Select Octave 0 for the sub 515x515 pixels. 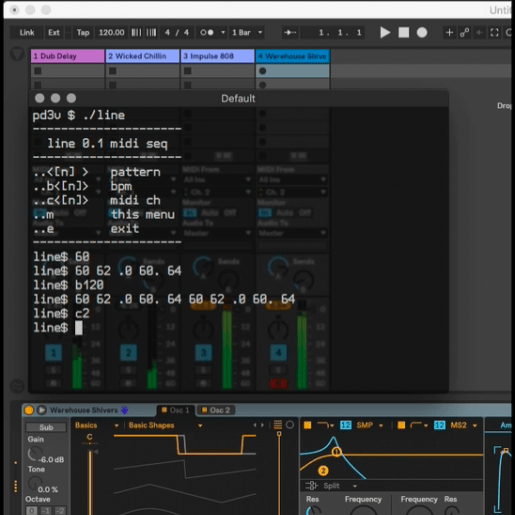pyautogui.click(x=32, y=510)
